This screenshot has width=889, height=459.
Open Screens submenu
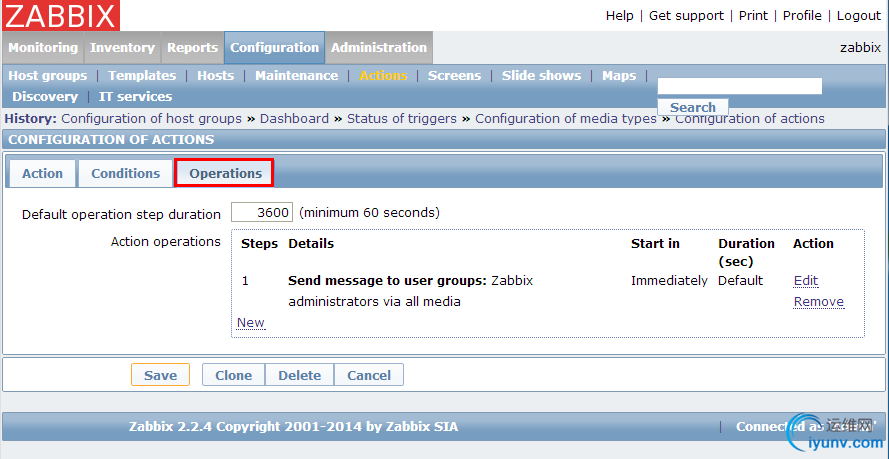(454, 75)
